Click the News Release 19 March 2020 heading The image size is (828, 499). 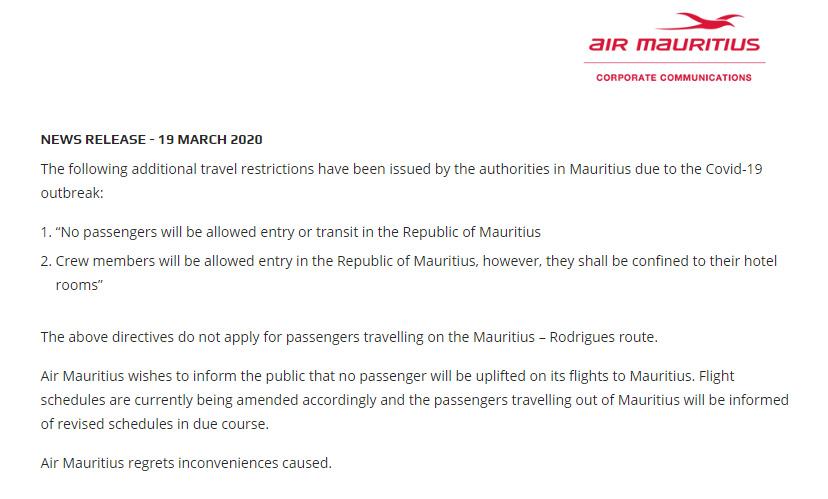(x=152, y=139)
